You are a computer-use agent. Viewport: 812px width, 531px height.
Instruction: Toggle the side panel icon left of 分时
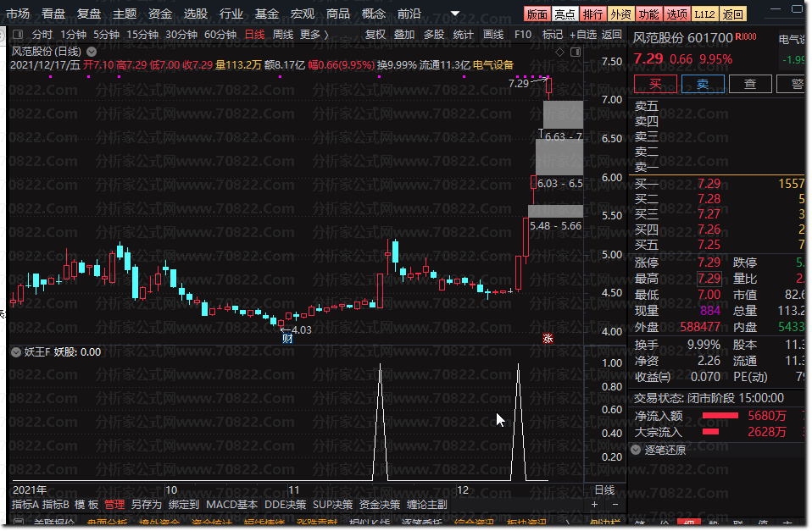pyautogui.click(x=18, y=35)
